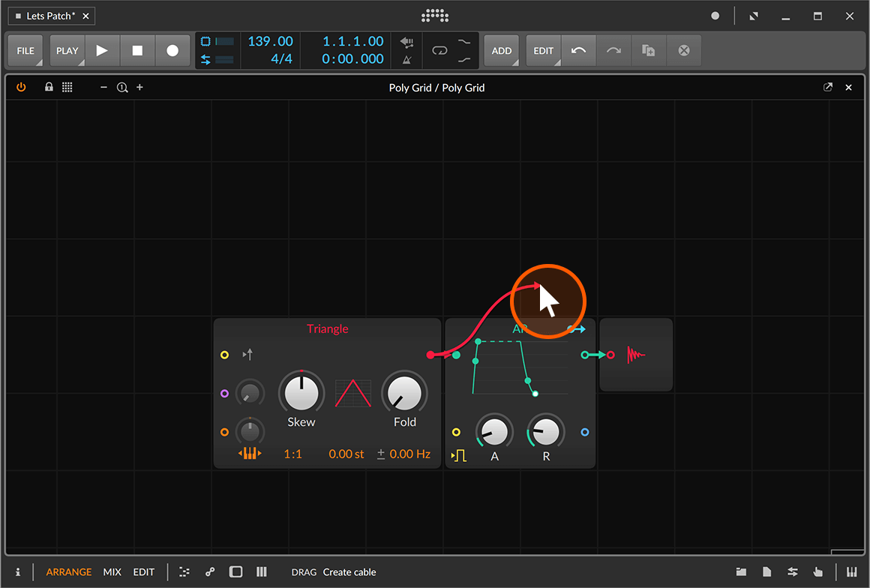Toggle the loop button in transport
This screenshot has width=870, height=588.
coord(439,51)
